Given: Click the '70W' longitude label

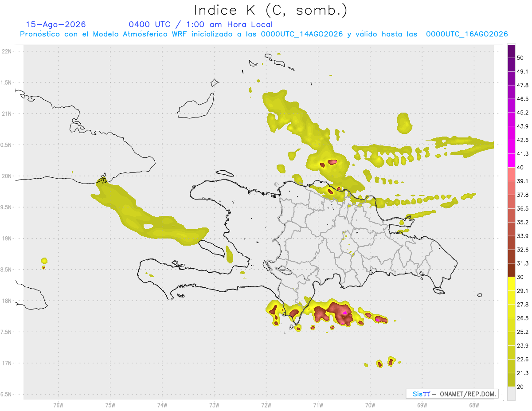Looking at the screenshot, I should pyautogui.click(x=370, y=405).
